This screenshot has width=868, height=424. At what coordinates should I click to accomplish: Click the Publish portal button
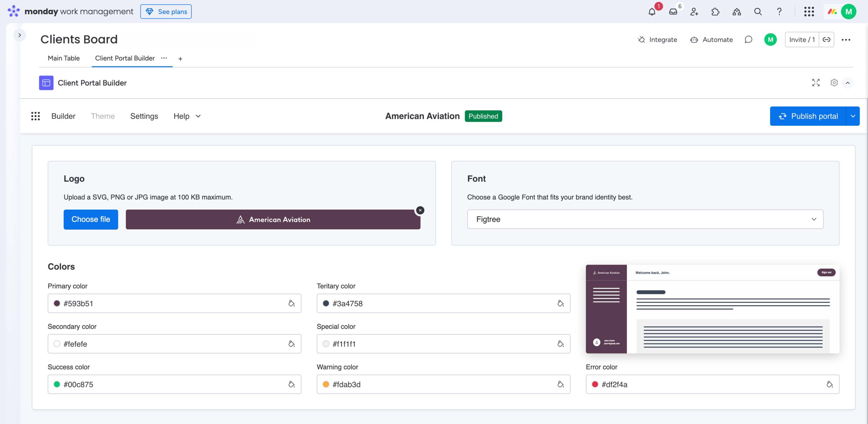(808, 116)
